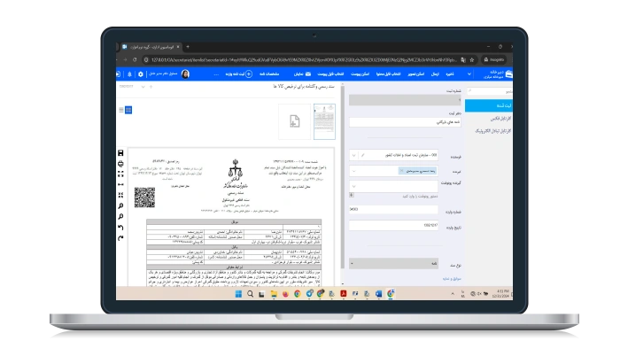Click the vertical scrollbar between viewer and form

(x=343, y=176)
